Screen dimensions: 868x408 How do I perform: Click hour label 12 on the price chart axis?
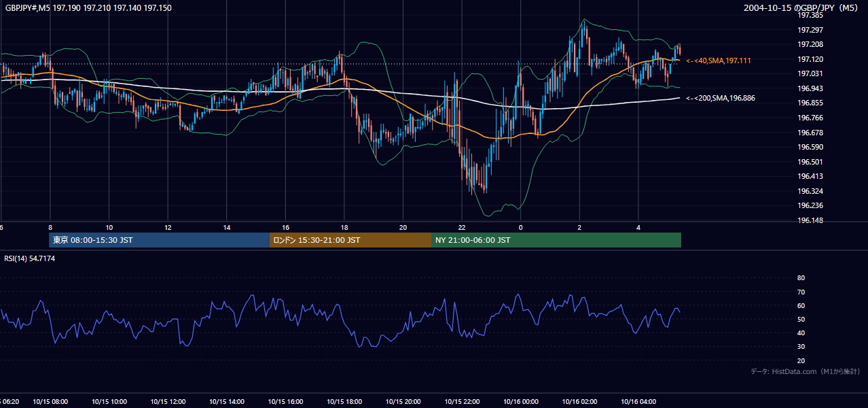pos(168,227)
